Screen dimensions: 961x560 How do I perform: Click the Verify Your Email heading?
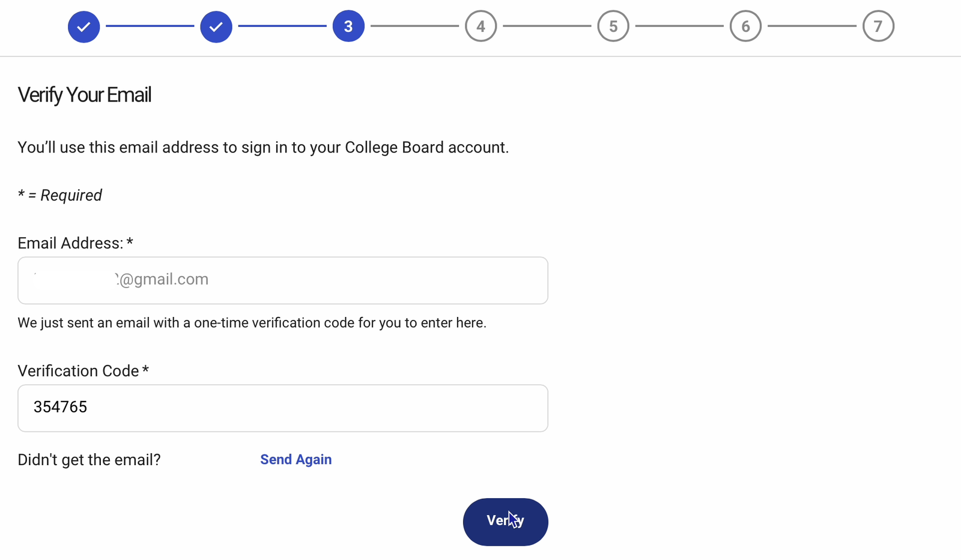pos(85,95)
